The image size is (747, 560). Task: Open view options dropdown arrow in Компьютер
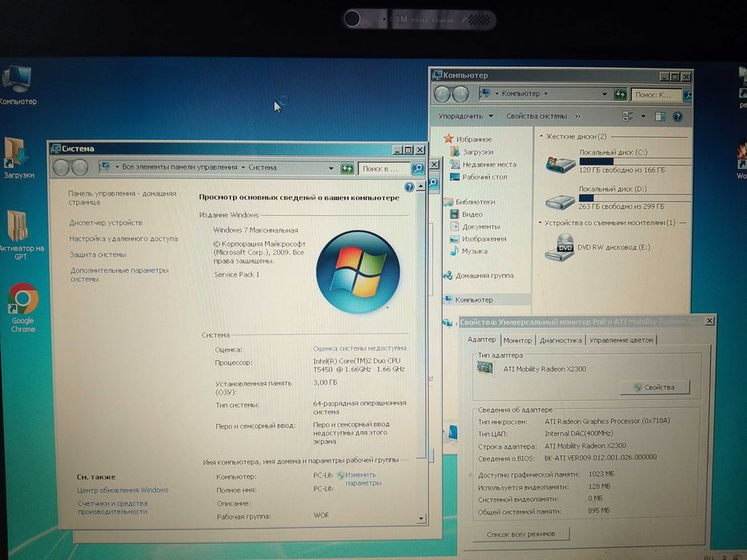643,116
